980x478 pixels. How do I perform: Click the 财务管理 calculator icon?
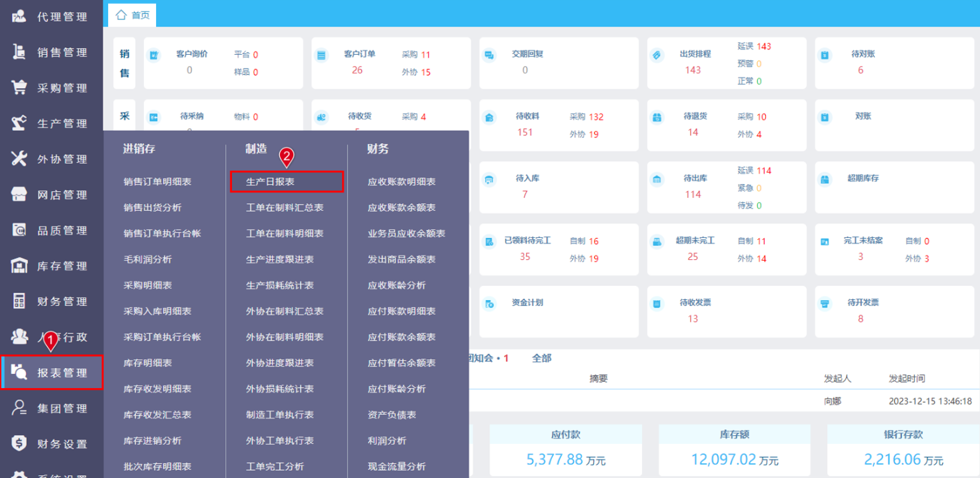[19, 301]
